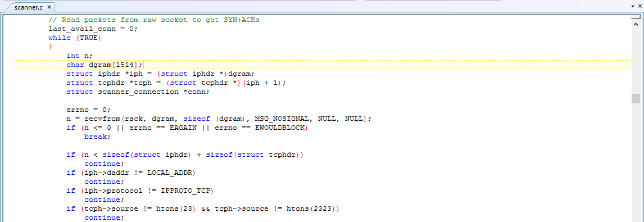The height and width of the screenshot is (222, 644).
Task: Select the scanner.c document tab
Action: (x=29, y=7)
